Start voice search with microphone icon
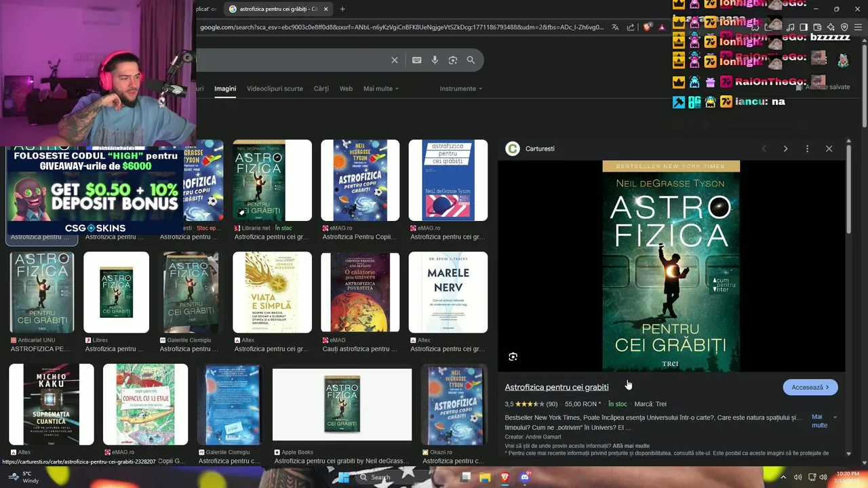The width and height of the screenshot is (868, 488). click(x=435, y=60)
